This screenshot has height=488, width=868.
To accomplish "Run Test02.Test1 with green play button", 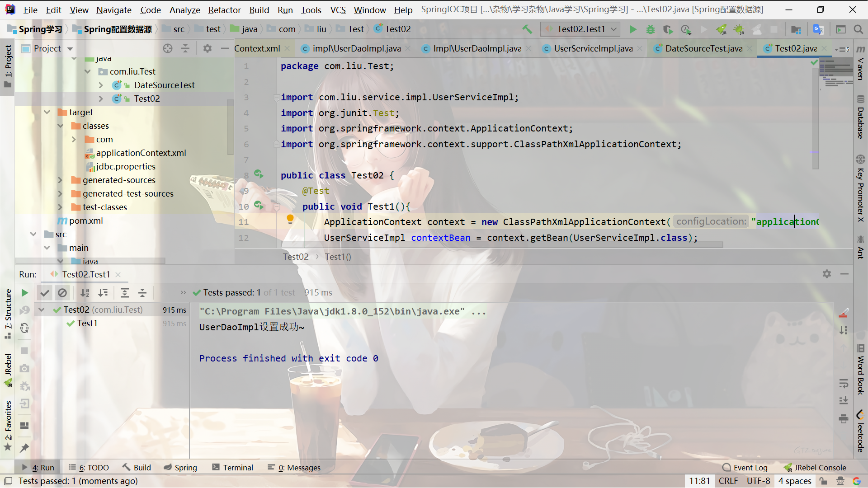I will tap(633, 29).
